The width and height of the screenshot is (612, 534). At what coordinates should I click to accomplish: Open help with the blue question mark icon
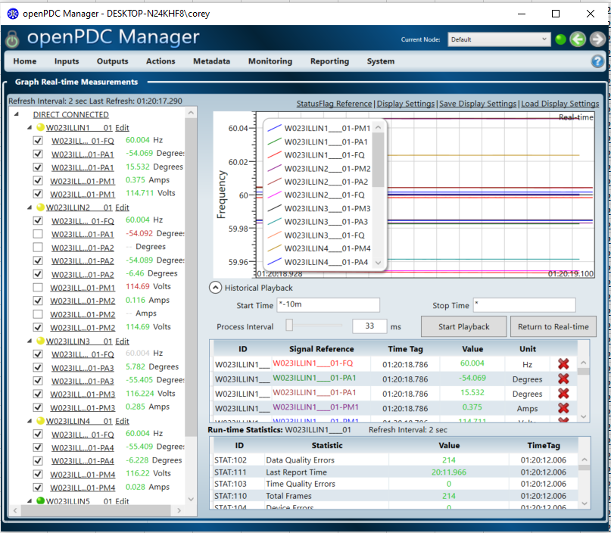598,61
